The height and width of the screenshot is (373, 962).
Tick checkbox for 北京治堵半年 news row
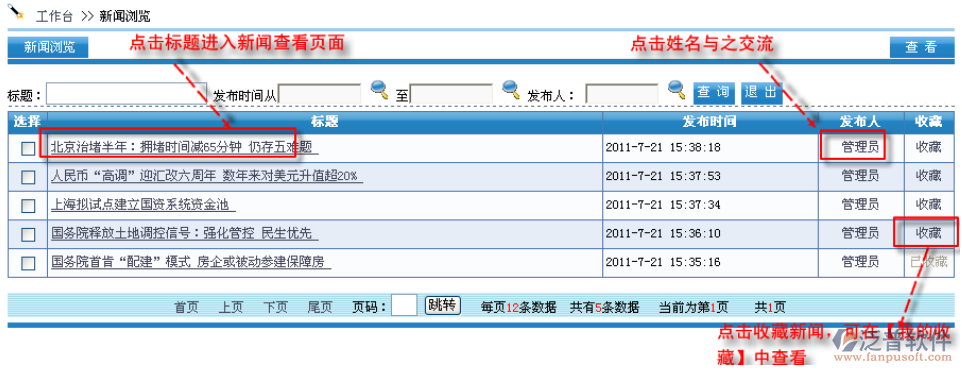click(x=28, y=148)
